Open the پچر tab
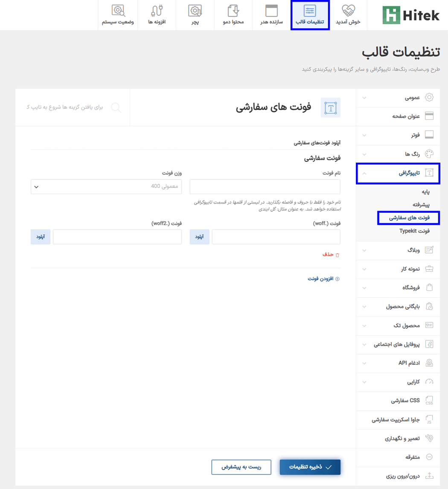The width and height of the screenshot is (448, 489). point(195,15)
